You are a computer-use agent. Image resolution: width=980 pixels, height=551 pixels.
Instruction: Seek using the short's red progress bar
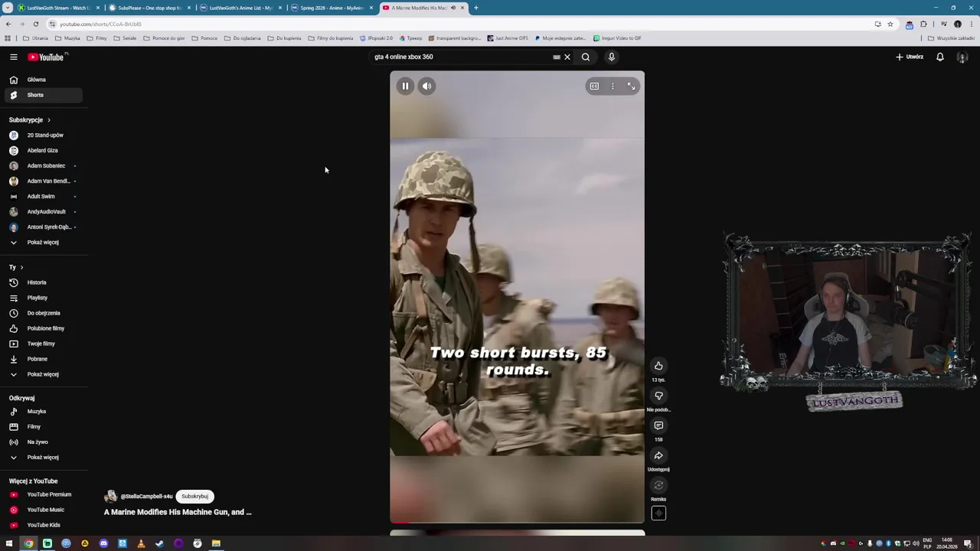coord(517,522)
